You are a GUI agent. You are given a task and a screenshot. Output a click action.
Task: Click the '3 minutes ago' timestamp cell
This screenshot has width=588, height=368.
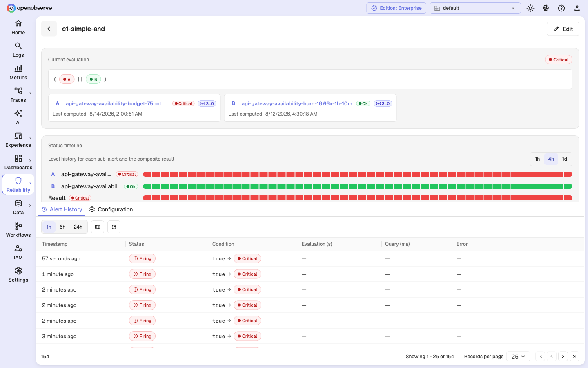pyautogui.click(x=59, y=337)
